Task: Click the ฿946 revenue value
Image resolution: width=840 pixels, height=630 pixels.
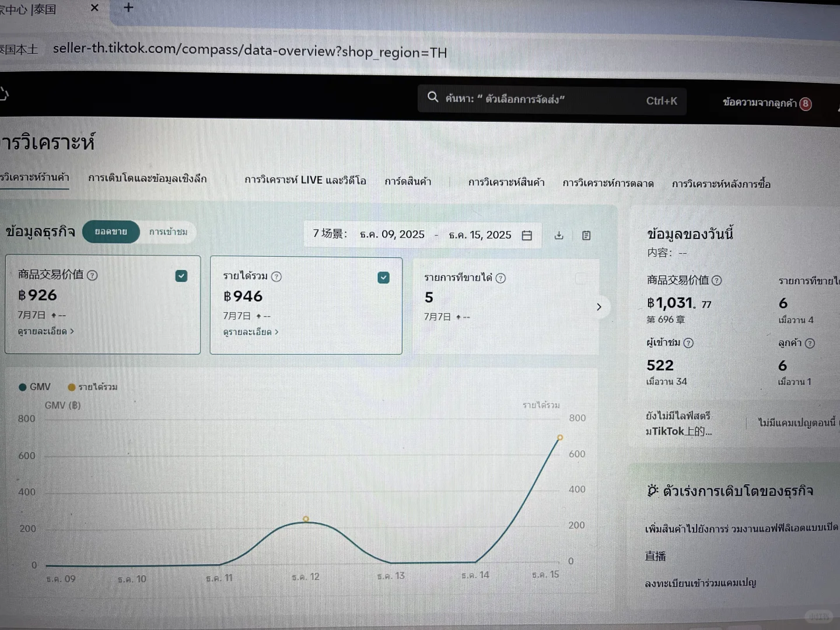Action: pyautogui.click(x=243, y=296)
